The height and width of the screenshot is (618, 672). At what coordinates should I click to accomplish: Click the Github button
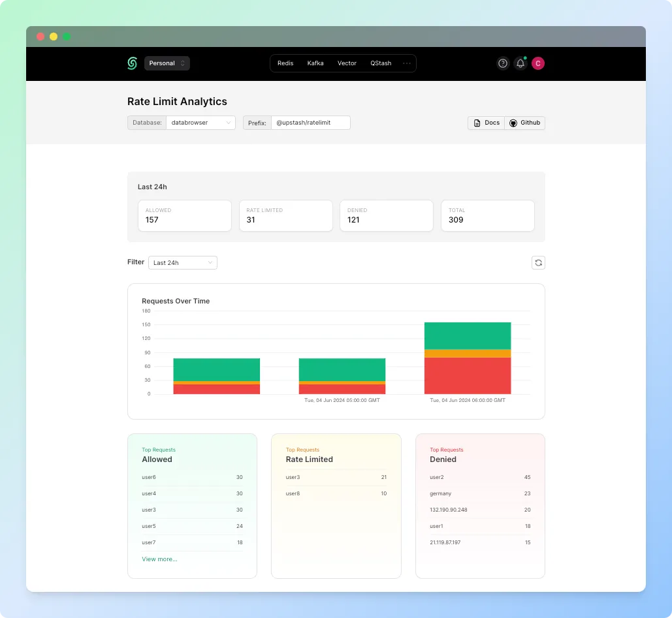pyautogui.click(x=524, y=123)
